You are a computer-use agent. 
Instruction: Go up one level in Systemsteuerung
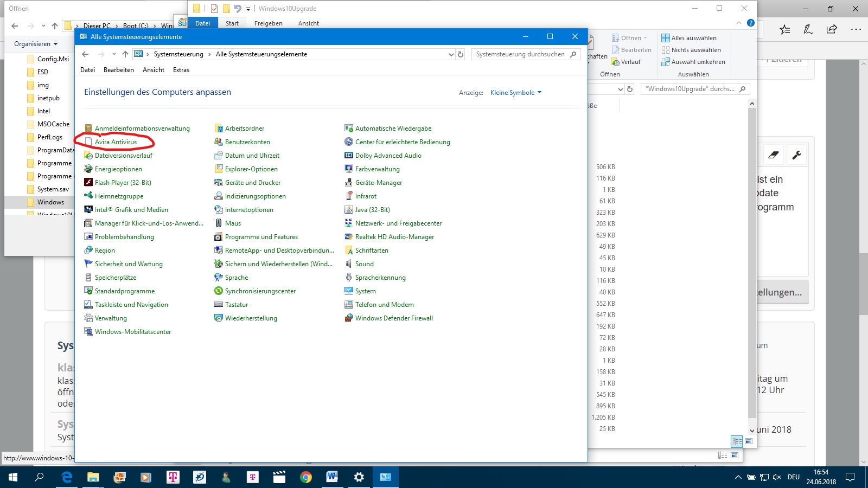point(125,54)
